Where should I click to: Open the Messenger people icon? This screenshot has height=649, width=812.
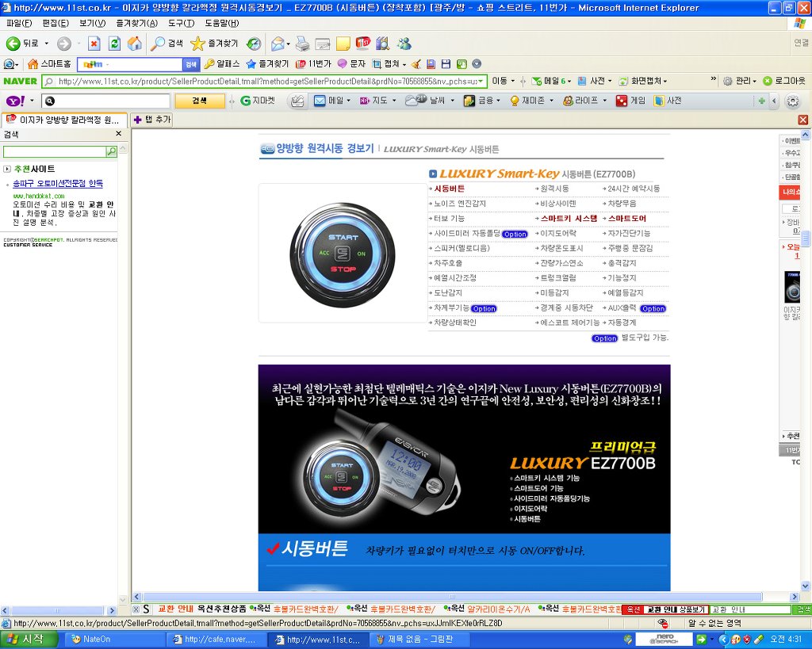coord(404,44)
